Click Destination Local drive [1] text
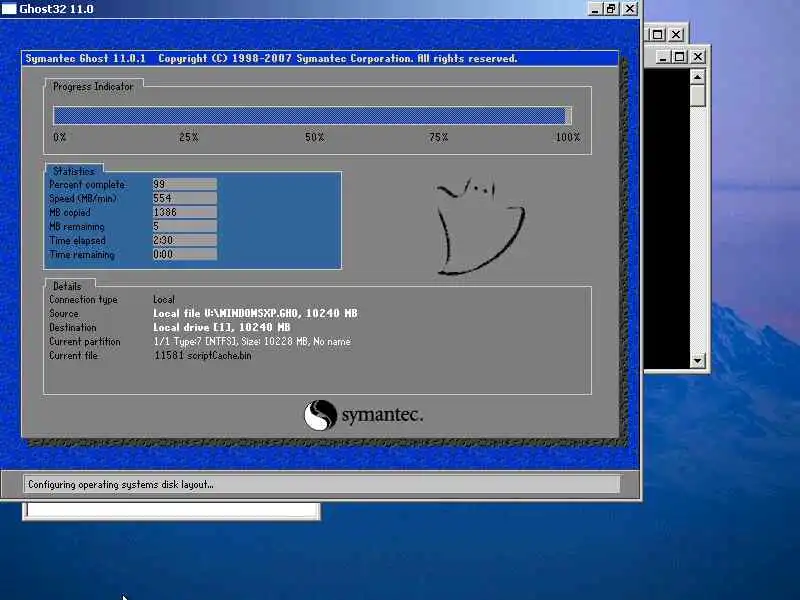800x600 pixels. 221,328
